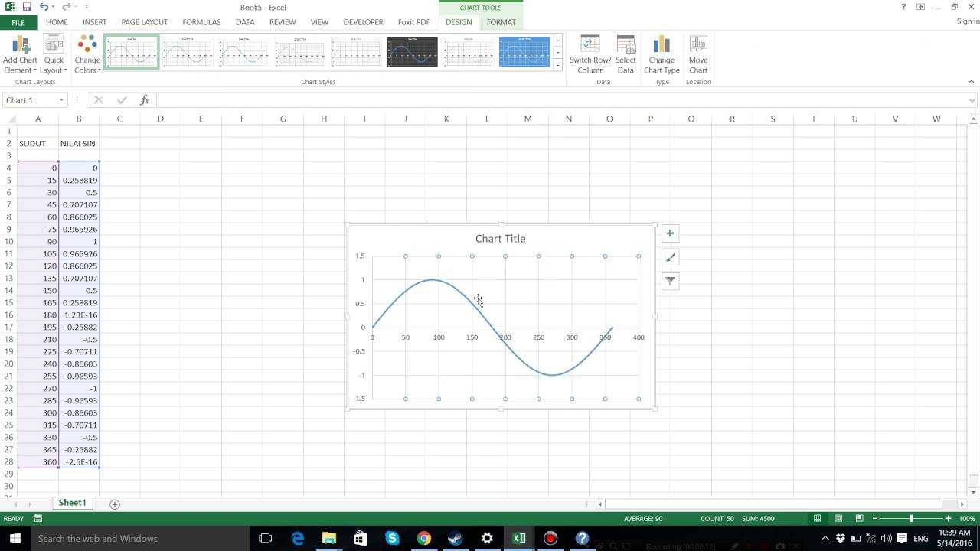Select the Sheet1 tab

coord(73,503)
